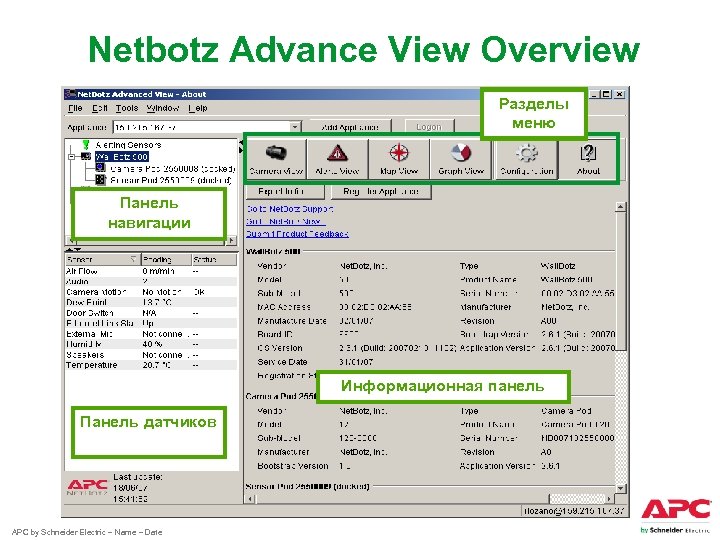Follow the Go to NetBotz Now link

pyautogui.click(x=286, y=221)
